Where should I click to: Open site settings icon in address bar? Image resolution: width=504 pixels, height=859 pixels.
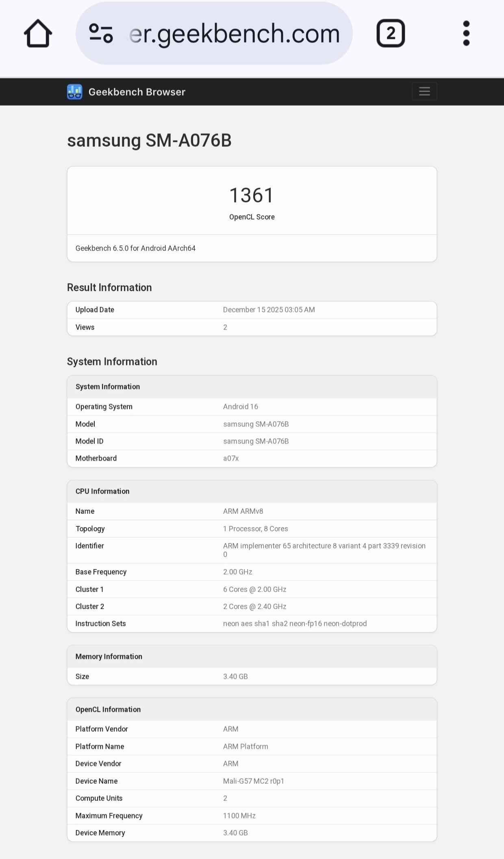click(x=101, y=33)
